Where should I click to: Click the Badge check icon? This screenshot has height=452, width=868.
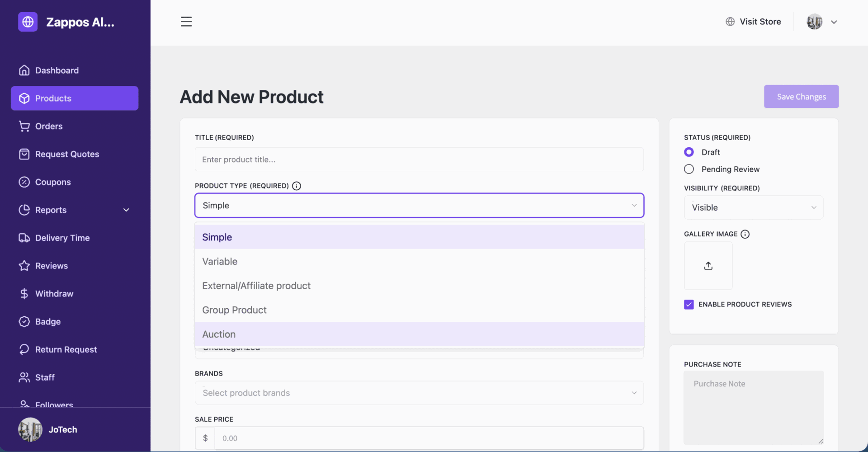pos(24,322)
